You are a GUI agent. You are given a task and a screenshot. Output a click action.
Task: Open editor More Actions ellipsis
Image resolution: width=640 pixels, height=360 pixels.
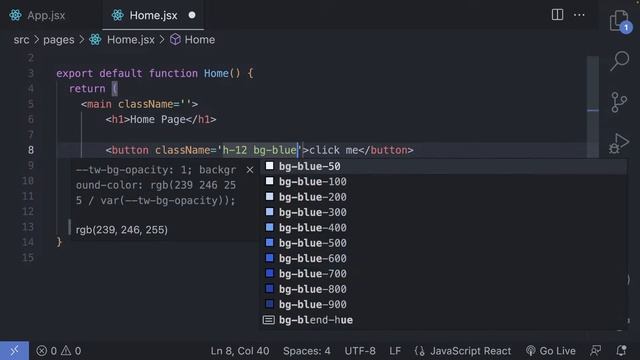coord(579,15)
